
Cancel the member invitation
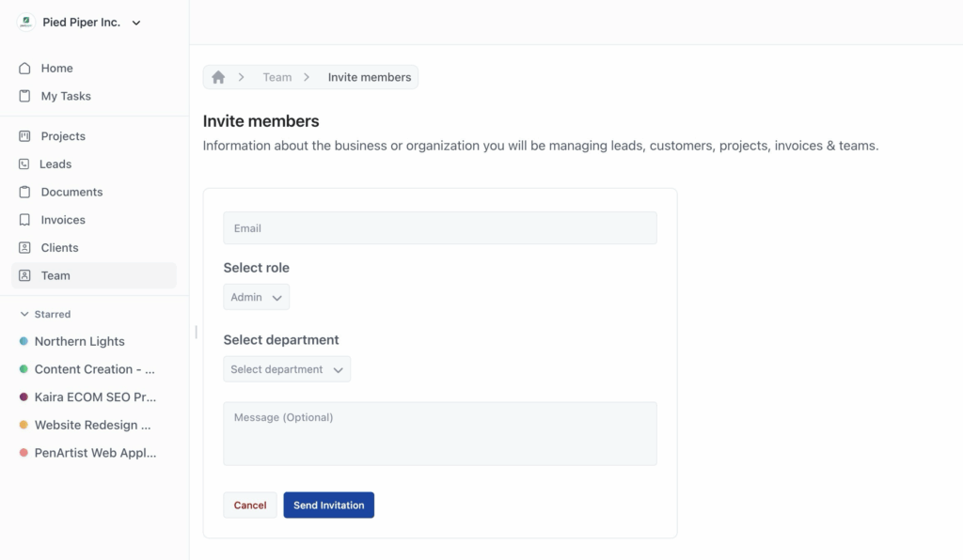click(250, 506)
